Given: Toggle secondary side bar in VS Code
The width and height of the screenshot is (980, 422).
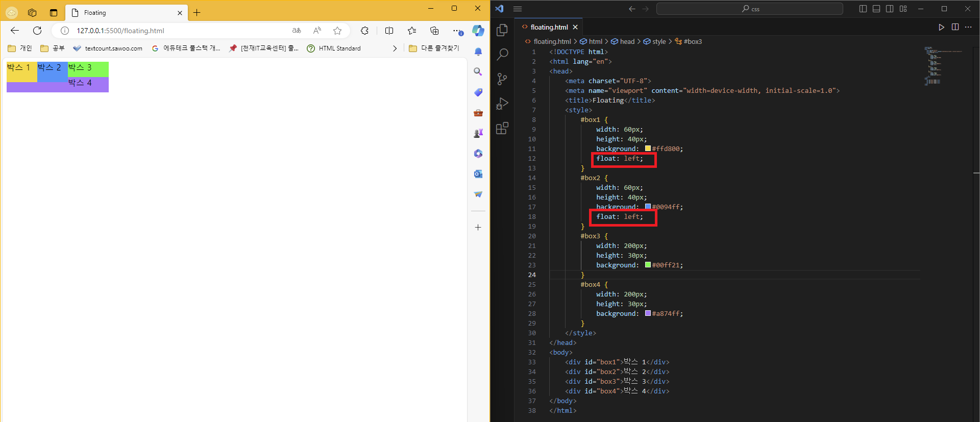Looking at the screenshot, I should [x=890, y=9].
